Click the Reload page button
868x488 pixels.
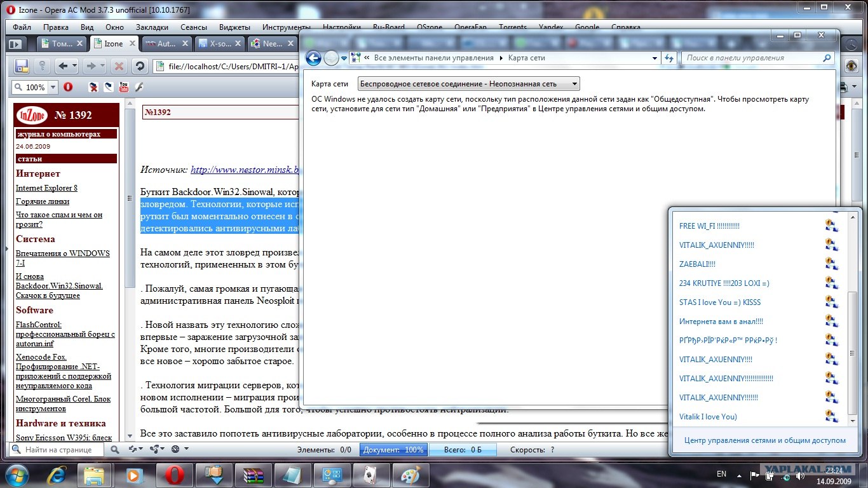tap(140, 66)
